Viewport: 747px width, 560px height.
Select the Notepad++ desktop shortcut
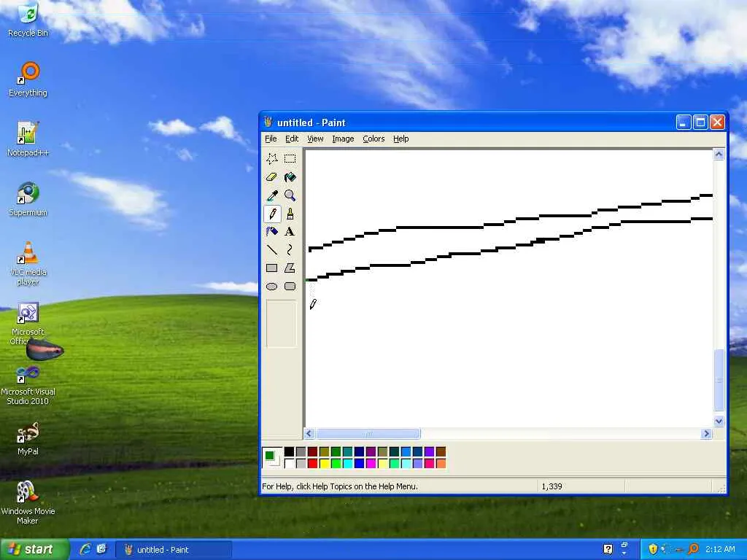click(x=28, y=139)
